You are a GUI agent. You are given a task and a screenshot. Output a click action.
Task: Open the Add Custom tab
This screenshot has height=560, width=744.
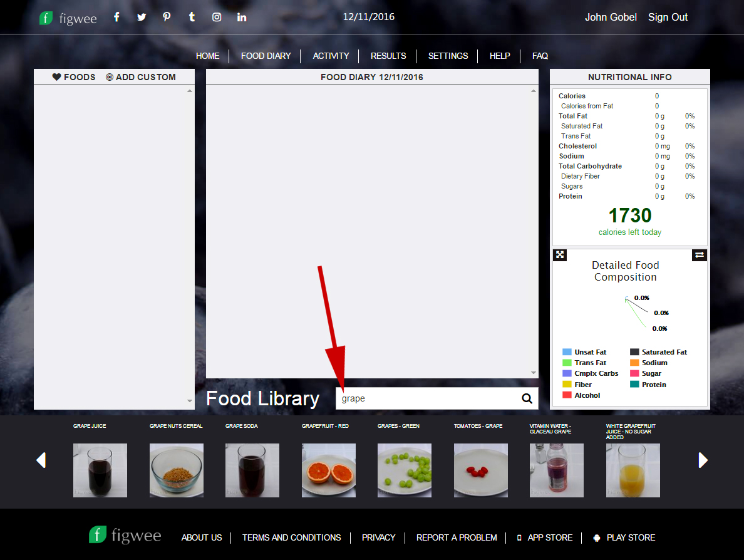point(140,77)
